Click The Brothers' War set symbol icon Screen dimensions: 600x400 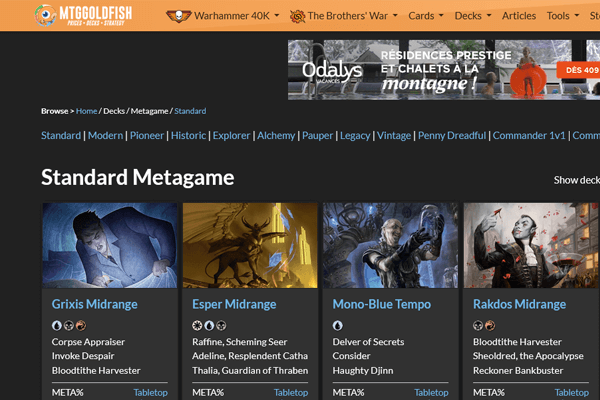(x=297, y=16)
